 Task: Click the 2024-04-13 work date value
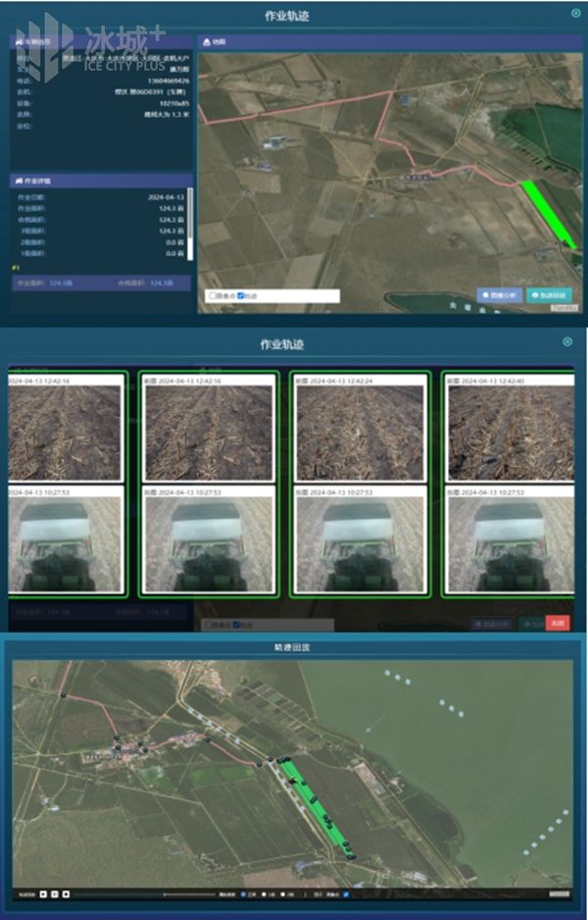166,197
